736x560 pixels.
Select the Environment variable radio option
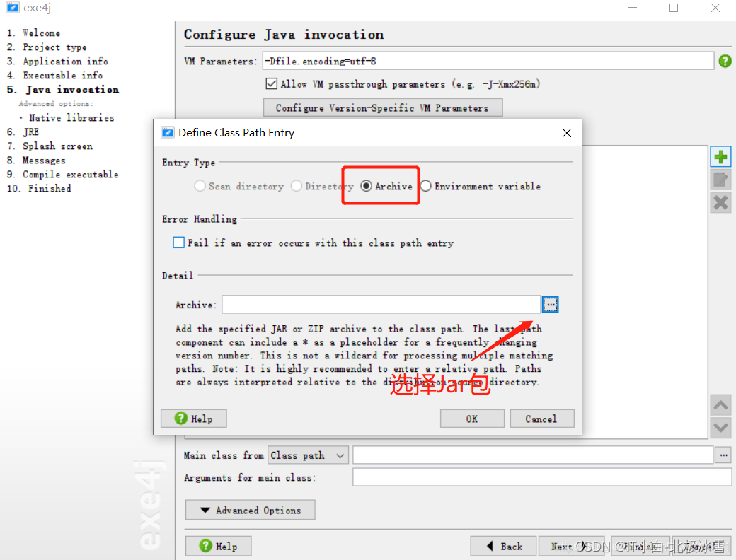[481, 186]
